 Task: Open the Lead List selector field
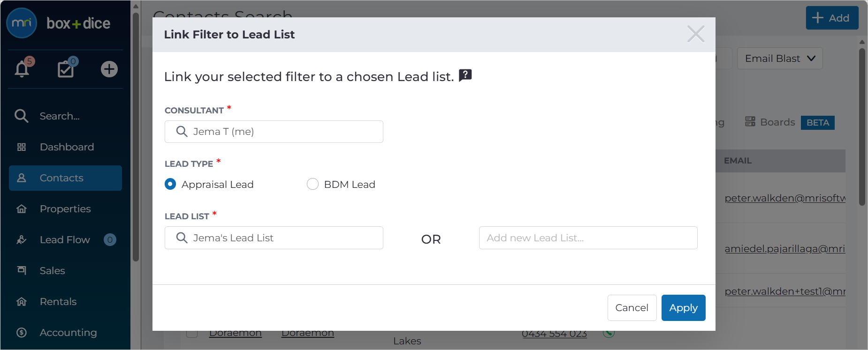274,238
